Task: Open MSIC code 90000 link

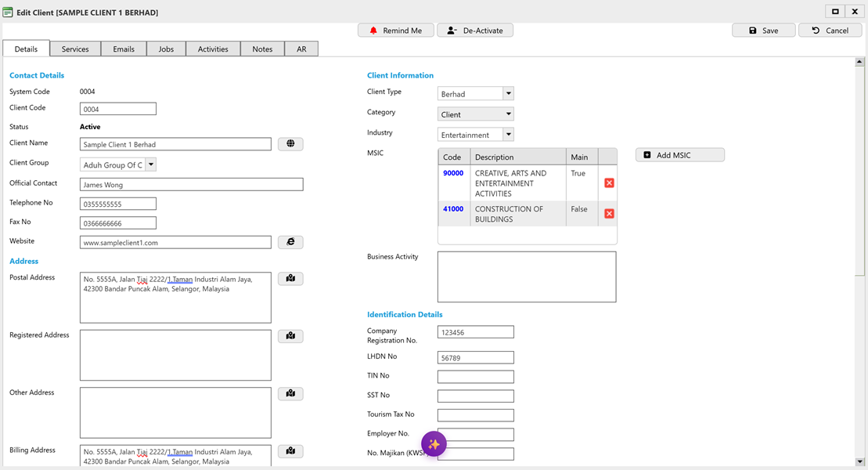Action: pos(453,172)
